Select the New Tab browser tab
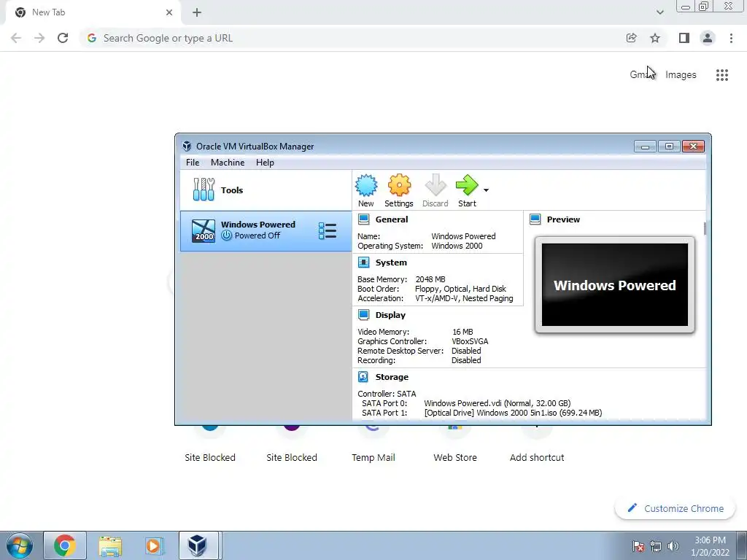The image size is (747, 560). coord(93,12)
